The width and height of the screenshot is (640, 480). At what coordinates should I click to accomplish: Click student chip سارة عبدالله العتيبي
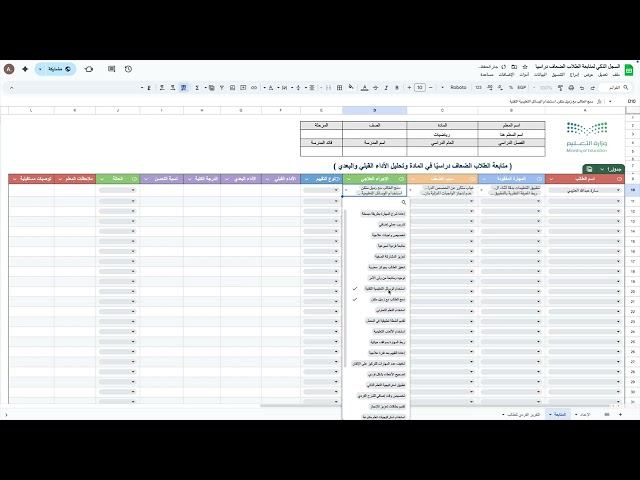tap(584, 190)
